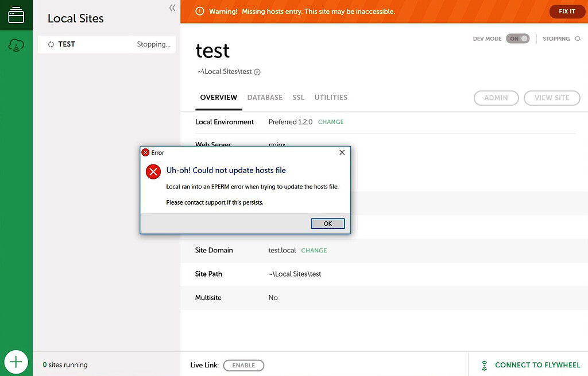Click the green plus to add a site
Image resolution: width=588 pixels, height=376 pixels.
pyautogui.click(x=16, y=362)
